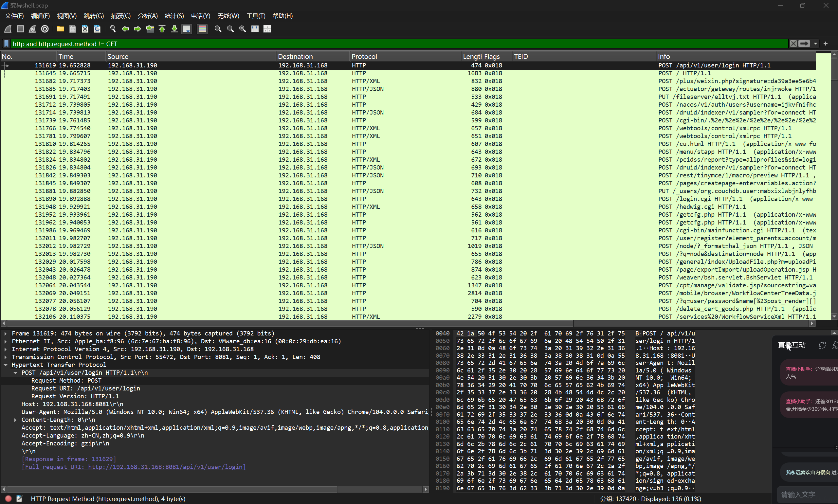The image size is (838, 504).
Task: Open the 文件(F) menu
Action: tap(14, 16)
